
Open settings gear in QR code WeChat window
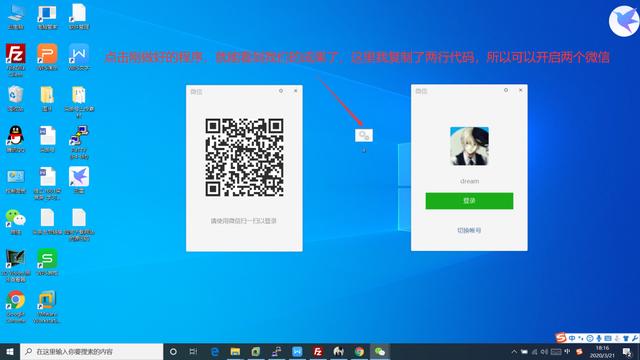[x=281, y=91]
